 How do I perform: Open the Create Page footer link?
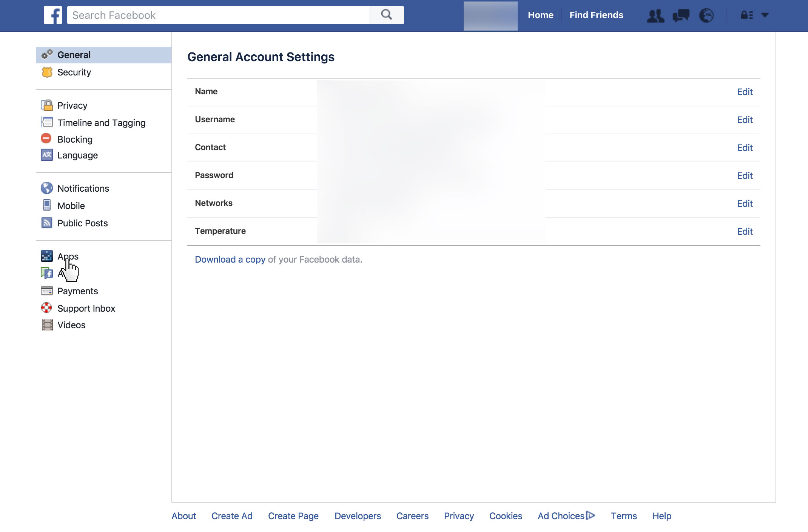[x=293, y=516]
